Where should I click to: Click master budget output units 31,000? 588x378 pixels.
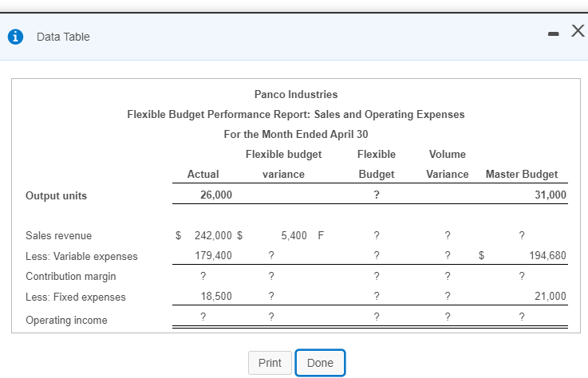(551, 195)
